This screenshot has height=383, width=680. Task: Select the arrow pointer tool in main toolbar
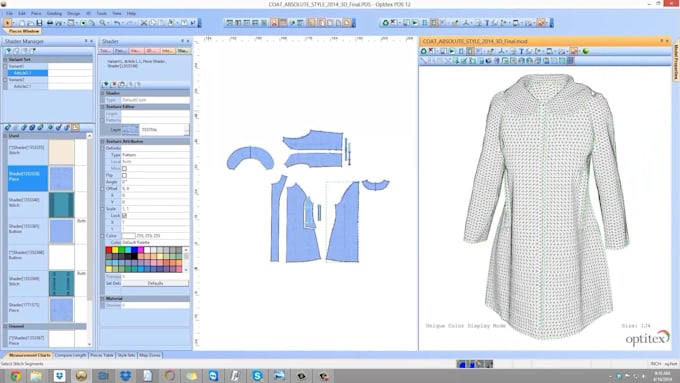8,23
